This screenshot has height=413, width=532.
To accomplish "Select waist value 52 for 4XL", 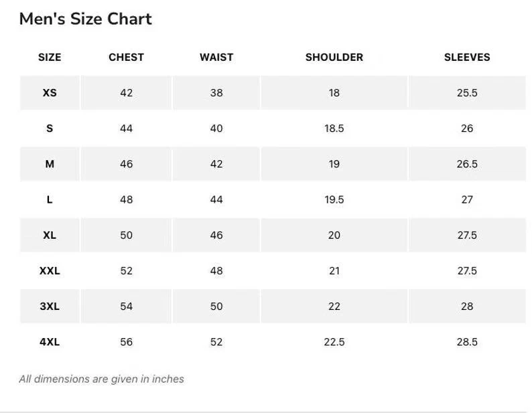I will (x=216, y=342).
